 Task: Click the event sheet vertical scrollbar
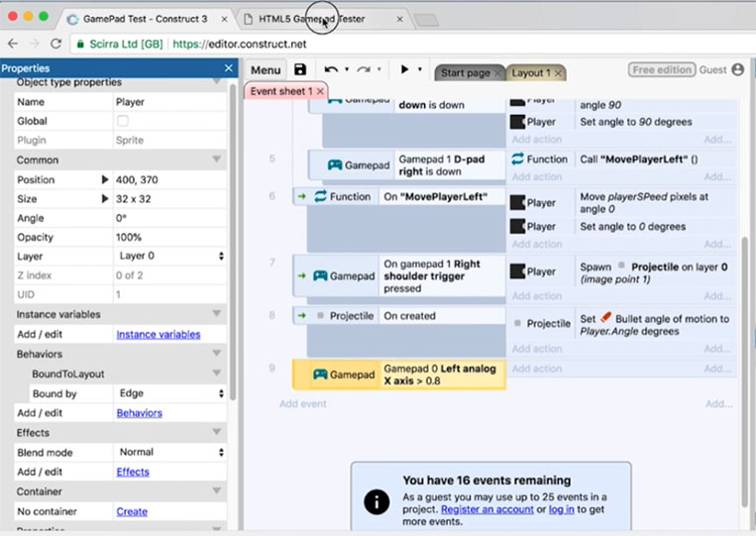[x=745, y=372]
